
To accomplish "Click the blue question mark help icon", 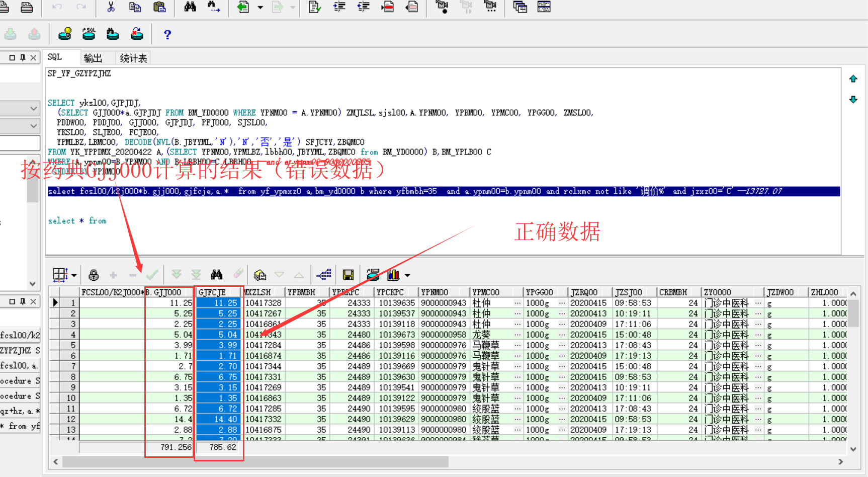I will 167,34.
